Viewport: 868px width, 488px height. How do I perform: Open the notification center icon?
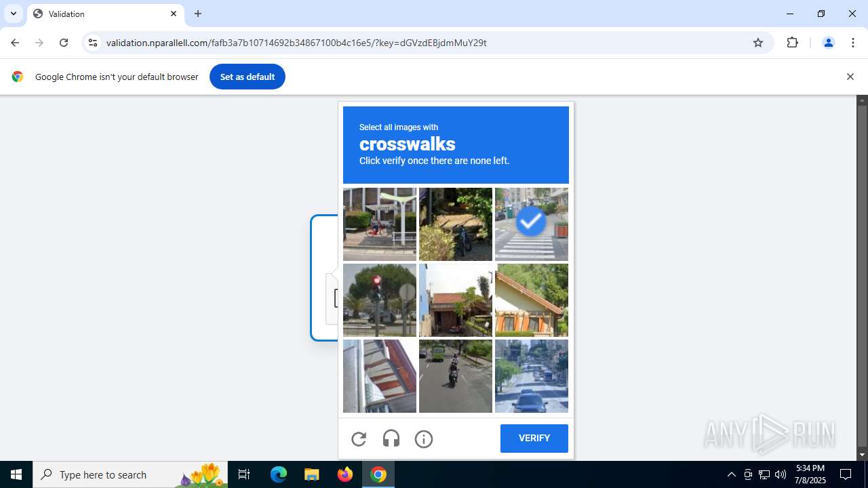846,474
